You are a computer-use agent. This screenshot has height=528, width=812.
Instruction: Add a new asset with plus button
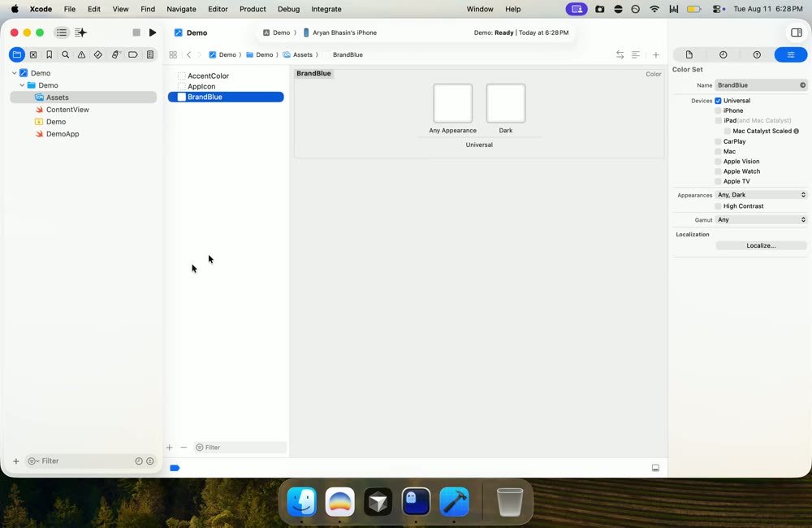point(170,447)
